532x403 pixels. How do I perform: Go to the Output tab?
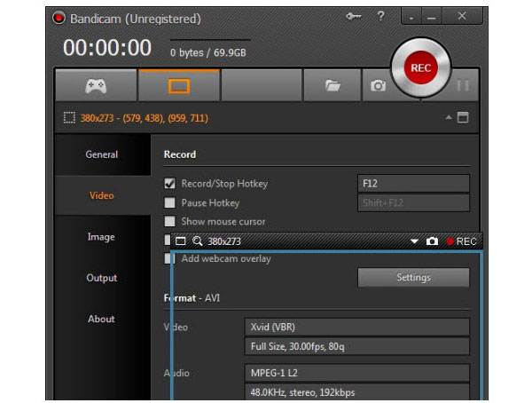(x=102, y=278)
